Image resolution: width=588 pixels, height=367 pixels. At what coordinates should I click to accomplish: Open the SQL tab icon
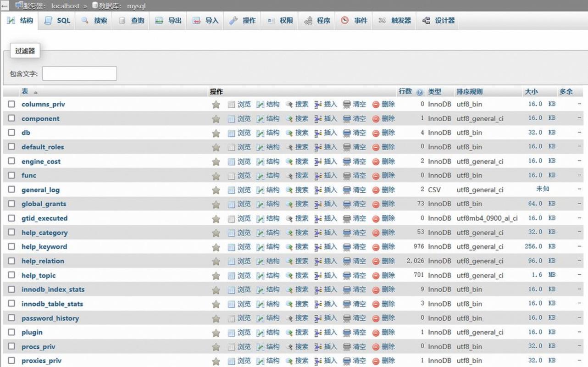coord(48,20)
